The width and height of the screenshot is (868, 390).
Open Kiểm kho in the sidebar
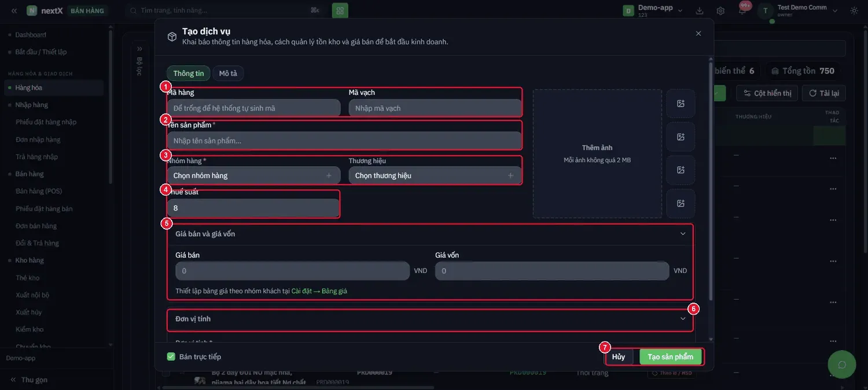point(28,329)
